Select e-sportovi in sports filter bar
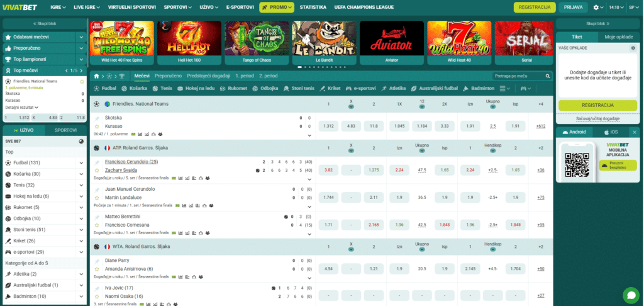Viewport: 644px width, 306px height. (x=362, y=88)
